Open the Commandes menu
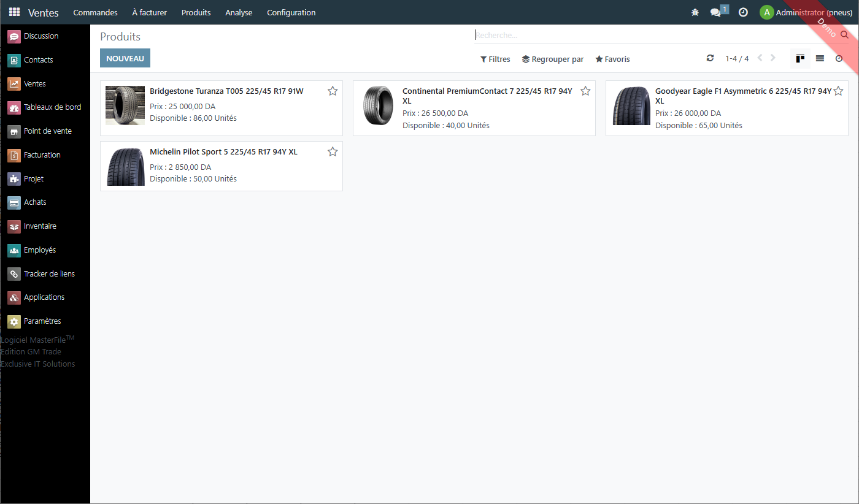 [95, 12]
